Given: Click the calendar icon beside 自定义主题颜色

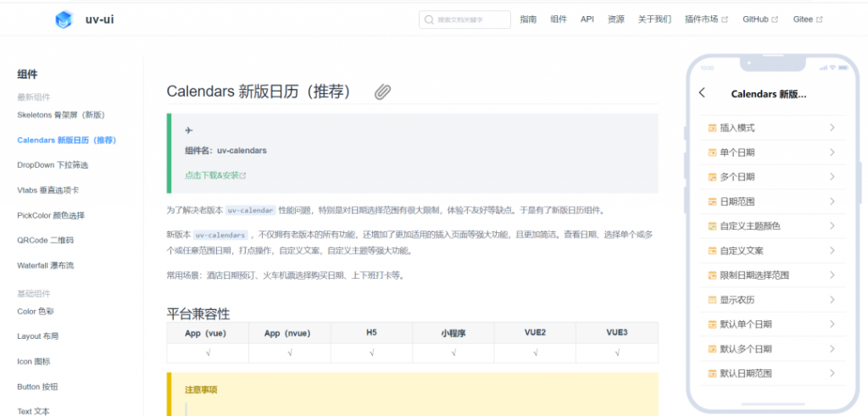Looking at the screenshot, I should [712, 226].
